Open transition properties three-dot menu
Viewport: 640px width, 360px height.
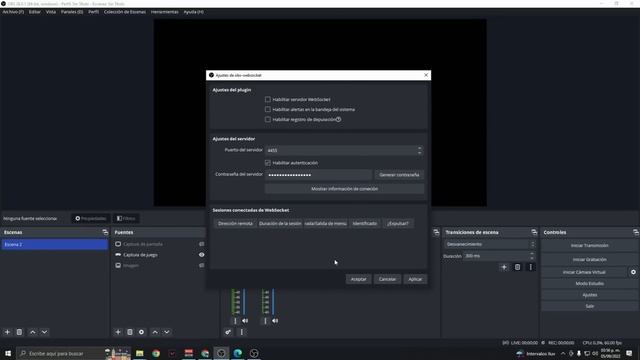[x=531, y=267]
